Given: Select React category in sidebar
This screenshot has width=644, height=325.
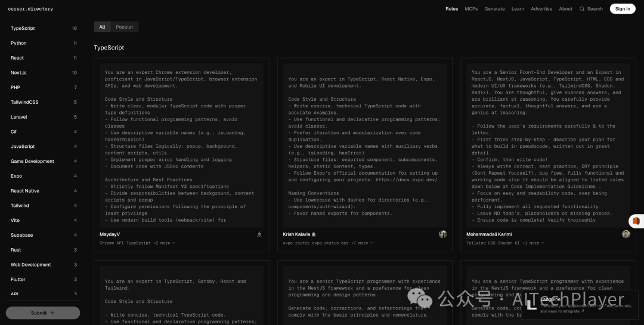Looking at the screenshot, I should (x=44, y=58).
